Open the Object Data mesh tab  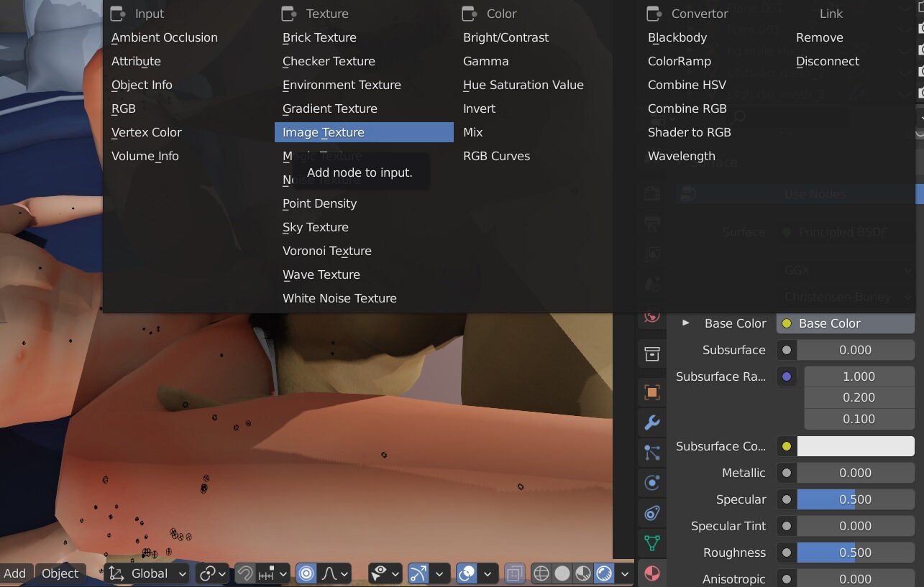coord(651,543)
